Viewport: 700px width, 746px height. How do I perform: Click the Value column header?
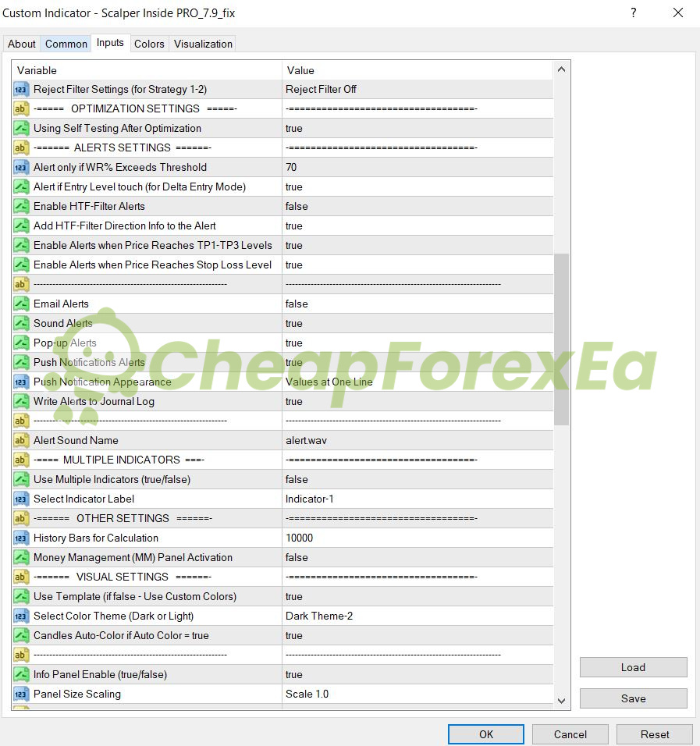pyautogui.click(x=418, y=70)
